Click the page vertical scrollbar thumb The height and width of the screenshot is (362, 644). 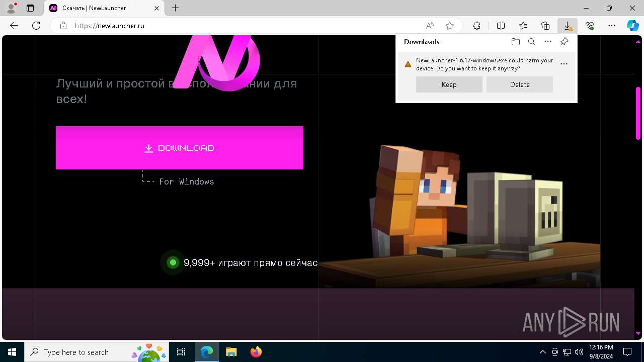point(638,113)
